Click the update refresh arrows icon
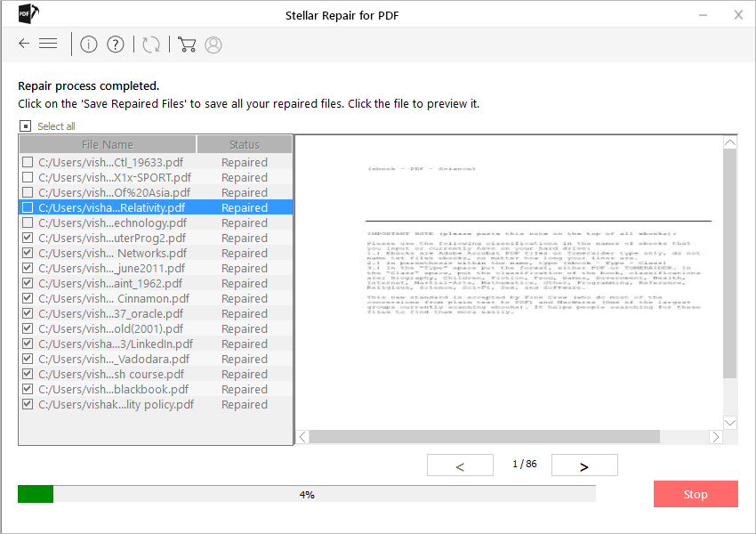 click(151, 44)
